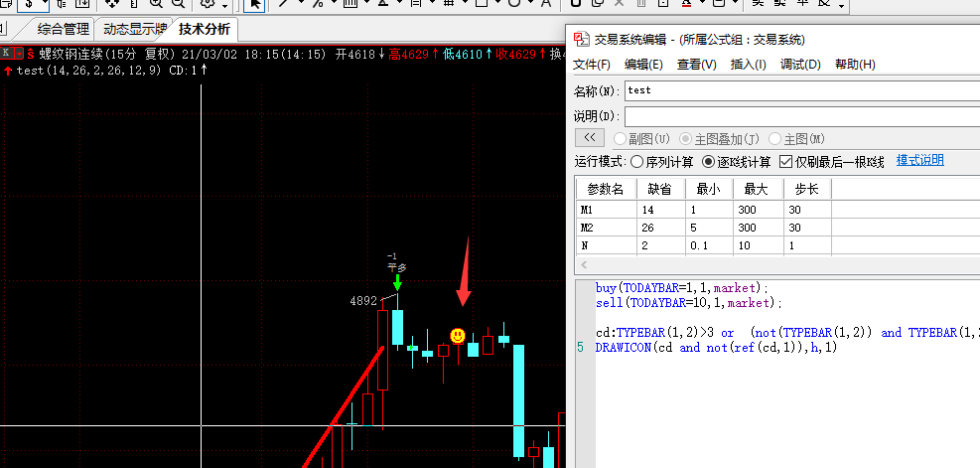Click test(14,26,2,26,12,9) indicator label
980x468 pixels.
[x=88, y=71]
